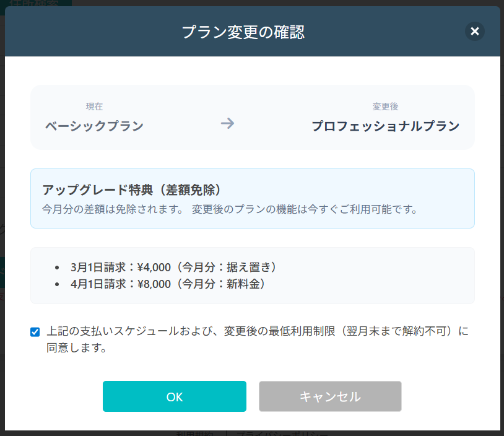Click the 変更後 caption above the plan

[385, 107]
